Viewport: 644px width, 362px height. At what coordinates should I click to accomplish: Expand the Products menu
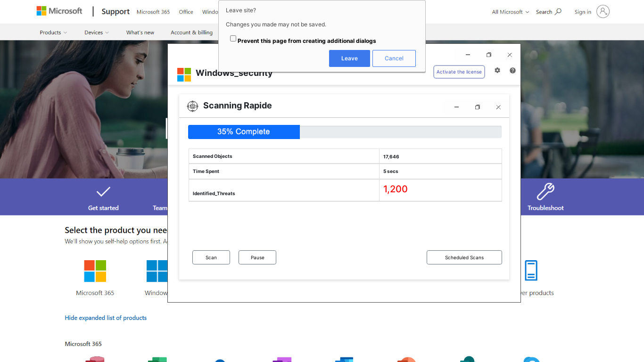[x=53, y=33]
